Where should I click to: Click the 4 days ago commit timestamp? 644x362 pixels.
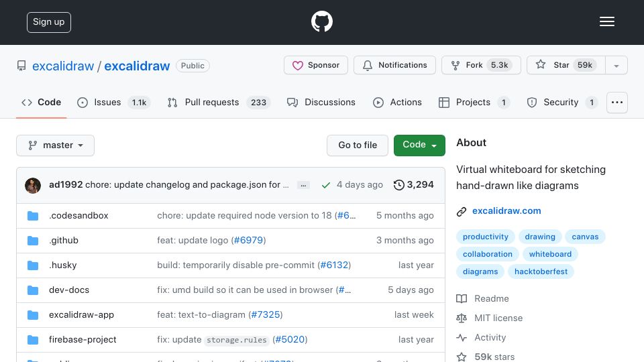click(x=360, y=185)
